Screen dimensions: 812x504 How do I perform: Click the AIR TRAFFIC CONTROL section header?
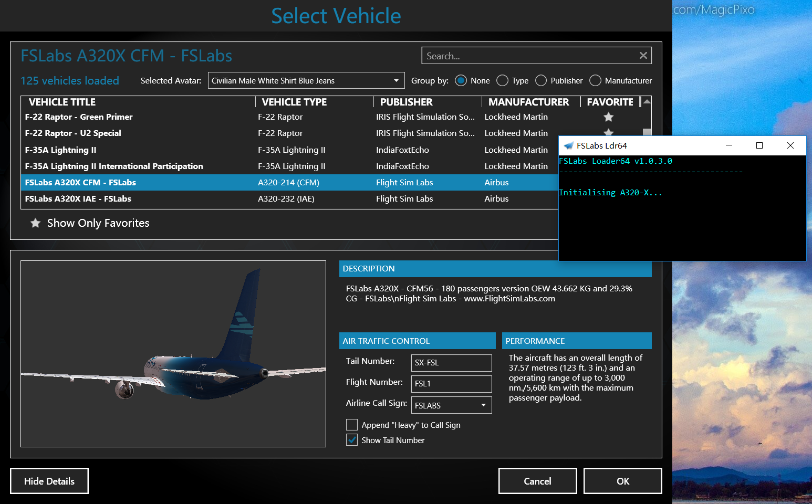coord(418,341)
